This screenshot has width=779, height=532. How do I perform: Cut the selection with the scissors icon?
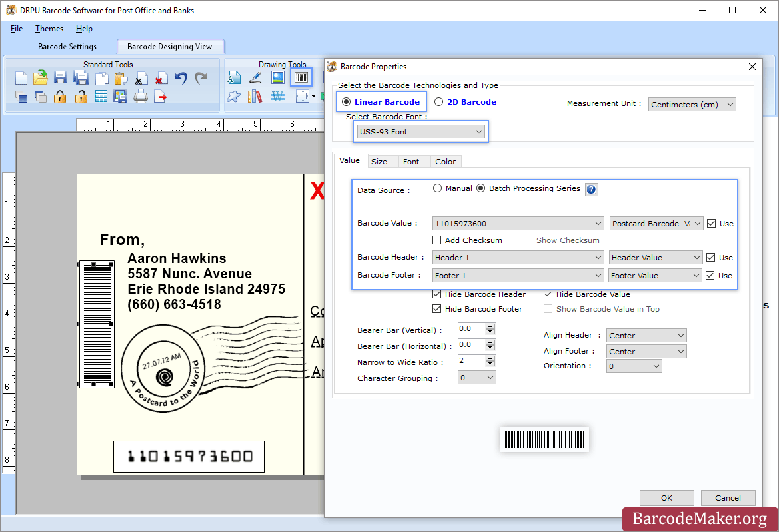click(x=141, y=79)
